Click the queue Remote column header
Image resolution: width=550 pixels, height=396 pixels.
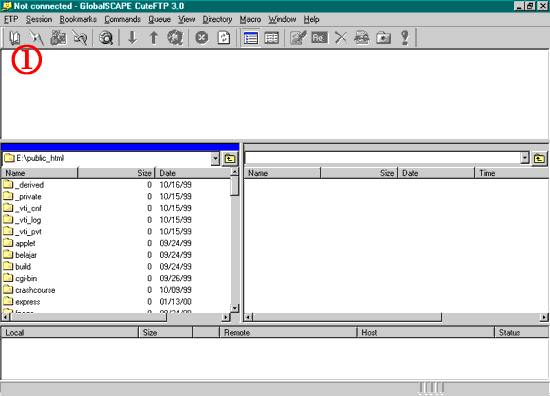tap(288, 333)
